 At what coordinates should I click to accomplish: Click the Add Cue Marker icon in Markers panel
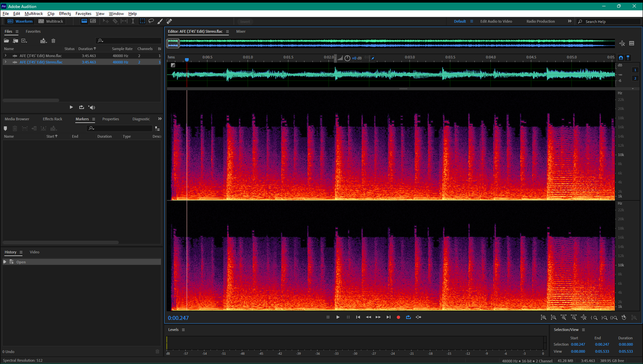pos(6,129)
